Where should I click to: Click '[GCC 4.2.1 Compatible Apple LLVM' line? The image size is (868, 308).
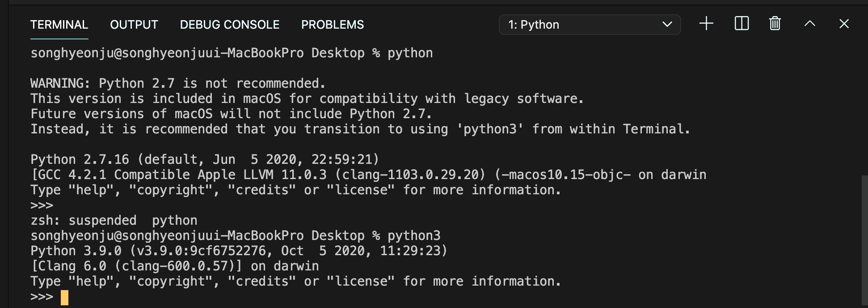click(x=368, y=175)
